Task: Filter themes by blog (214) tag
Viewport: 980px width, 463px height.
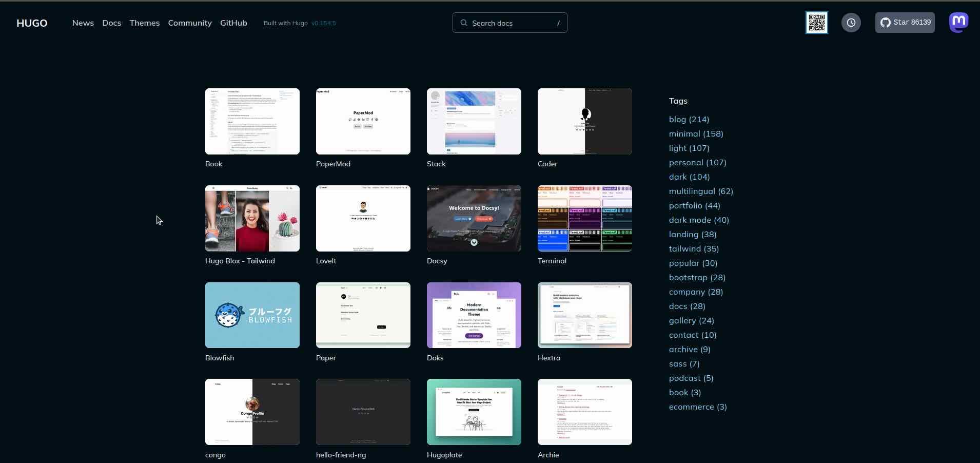Action: tap(689, 119)
